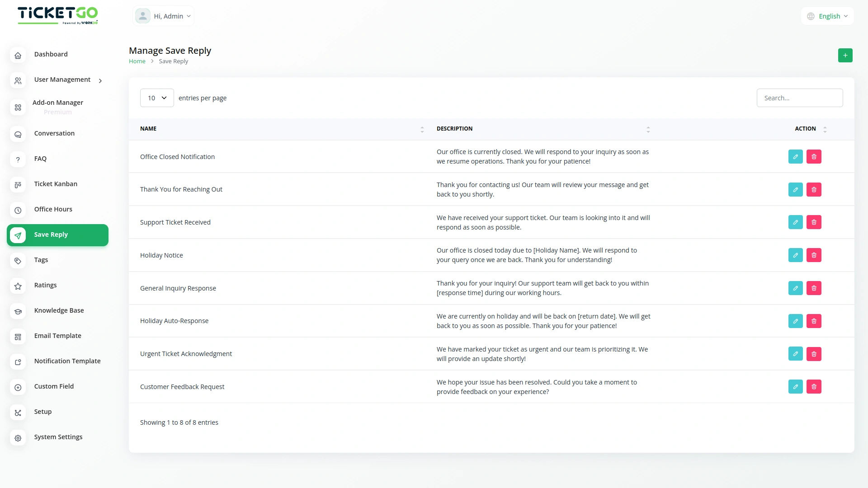868x488 pixels.
Task: Click the Knowledge Base icon
Action: click(x=18, y=312)
